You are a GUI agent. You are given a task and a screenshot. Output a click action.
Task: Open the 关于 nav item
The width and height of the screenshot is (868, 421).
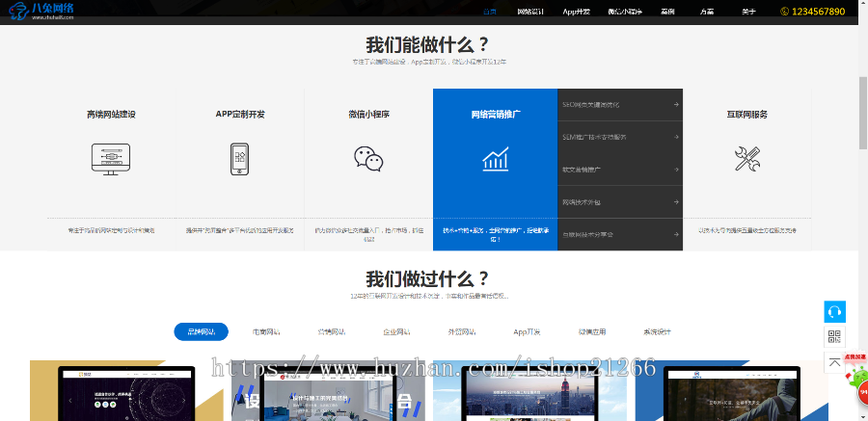(748, 12)
